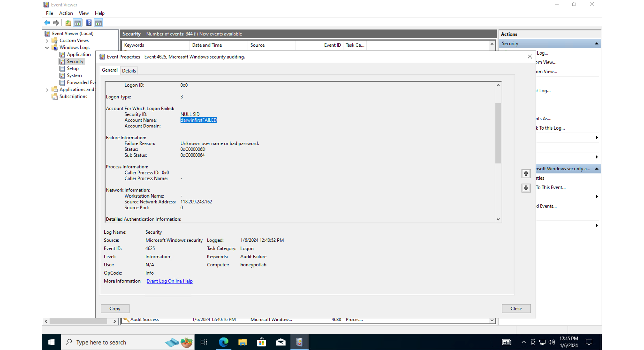Image resolution: width=644 pixels, height=350 pixels.
Task: Switch to the Details tab
Action: coord(129,71)
